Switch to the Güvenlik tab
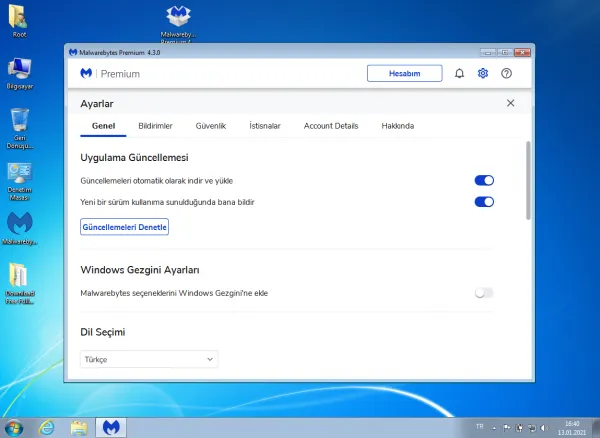This screenshot has width=600, height=438. (x=211, y=126)
